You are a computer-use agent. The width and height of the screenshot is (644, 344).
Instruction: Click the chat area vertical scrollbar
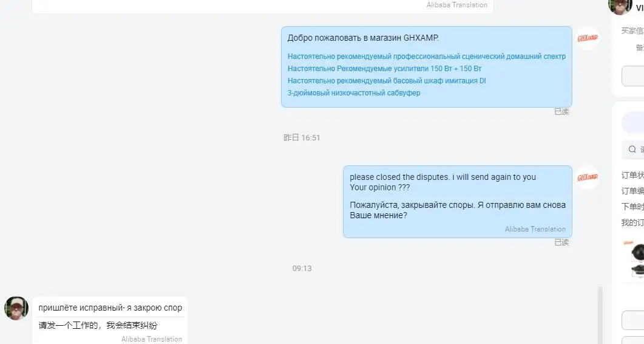point(600,315)
